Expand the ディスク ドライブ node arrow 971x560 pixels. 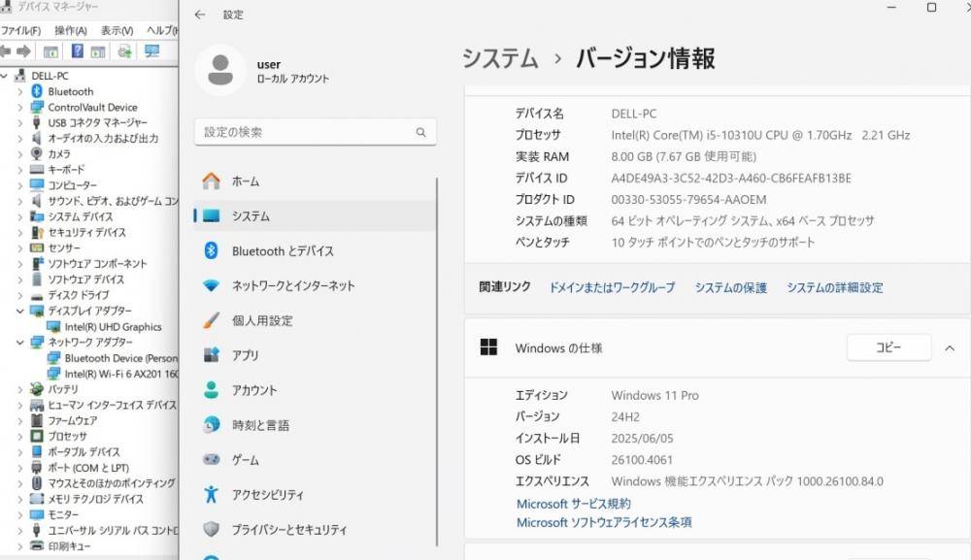(x=19, y=295)
